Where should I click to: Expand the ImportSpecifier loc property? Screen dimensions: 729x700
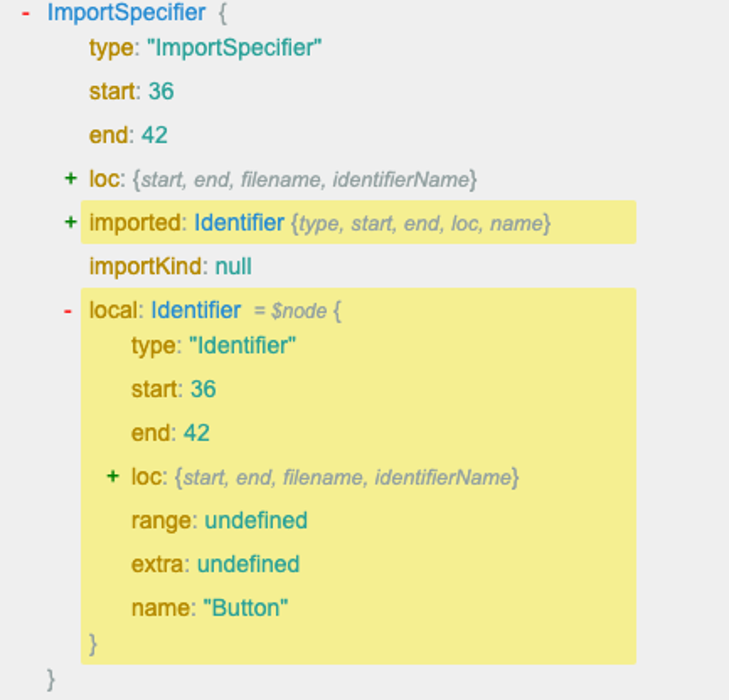pyautogui.click(x=71, y=179)
